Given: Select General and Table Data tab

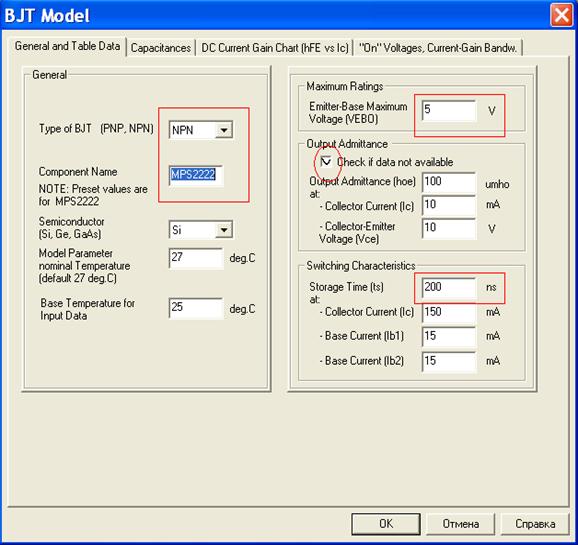Looking at the screenshot, I should tap(67, 46).
